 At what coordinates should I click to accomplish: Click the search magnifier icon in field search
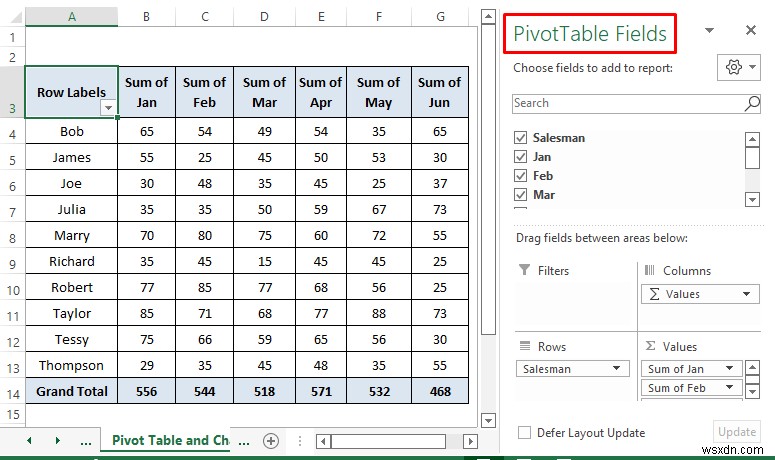point(752,104)
